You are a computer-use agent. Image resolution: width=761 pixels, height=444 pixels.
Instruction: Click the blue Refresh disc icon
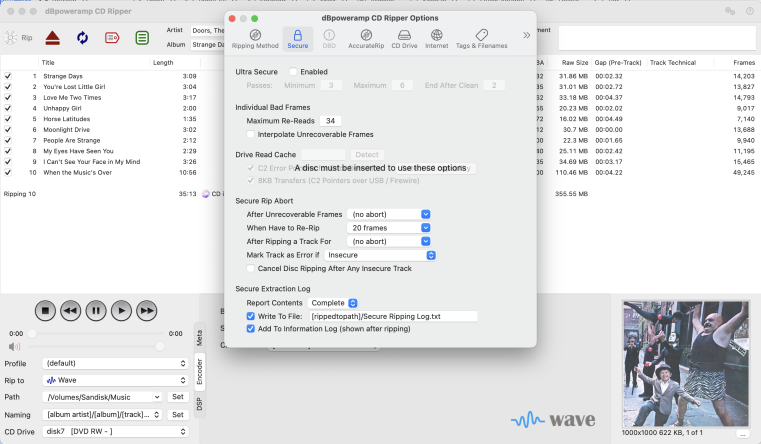[82, 38]
